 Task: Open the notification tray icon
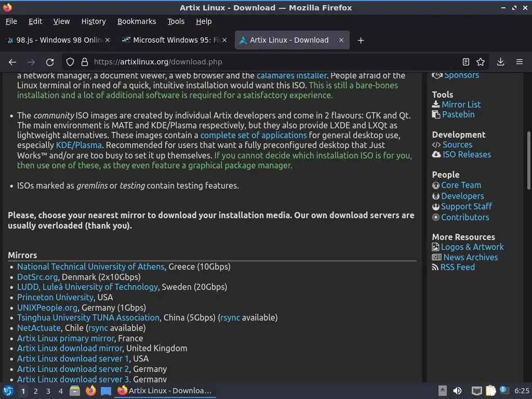(x=504, y=391)
